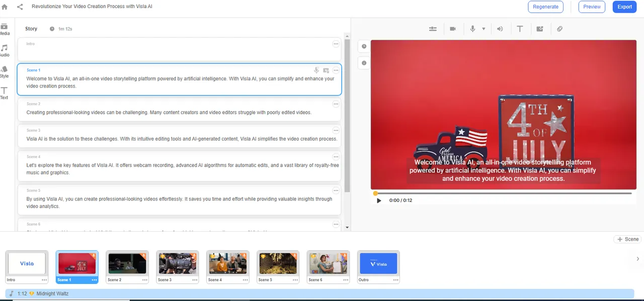
Task: Click the clock icon left of preview
Action: 364,46
